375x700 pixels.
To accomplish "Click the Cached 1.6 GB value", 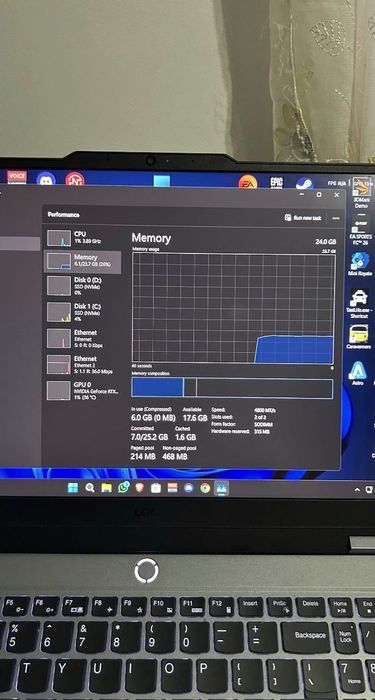I will pos(185,437).
